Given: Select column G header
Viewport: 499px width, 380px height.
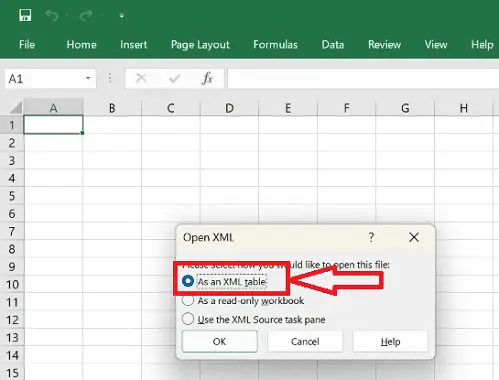Looking at the screenshot, I should click(x=405, y=108).
